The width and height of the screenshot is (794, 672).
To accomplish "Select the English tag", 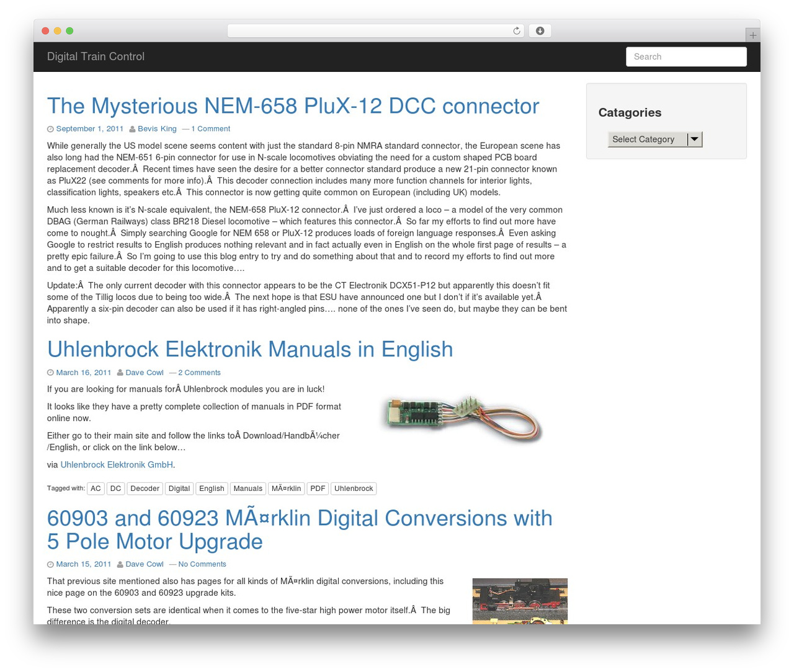I will click(x=212, y=489).
